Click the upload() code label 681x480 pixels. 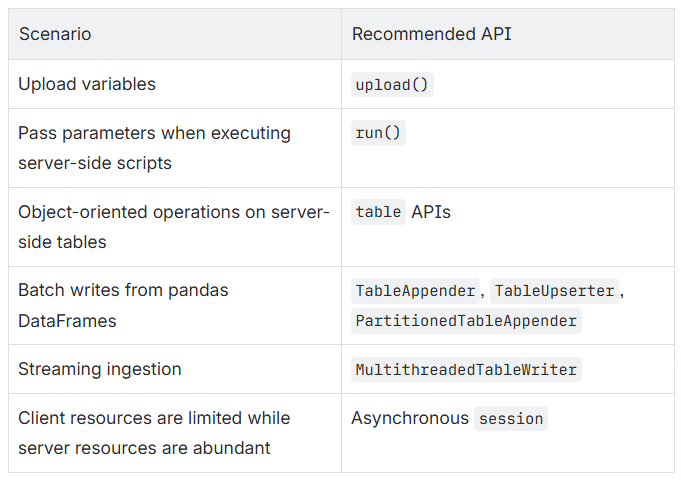[392, 84]
